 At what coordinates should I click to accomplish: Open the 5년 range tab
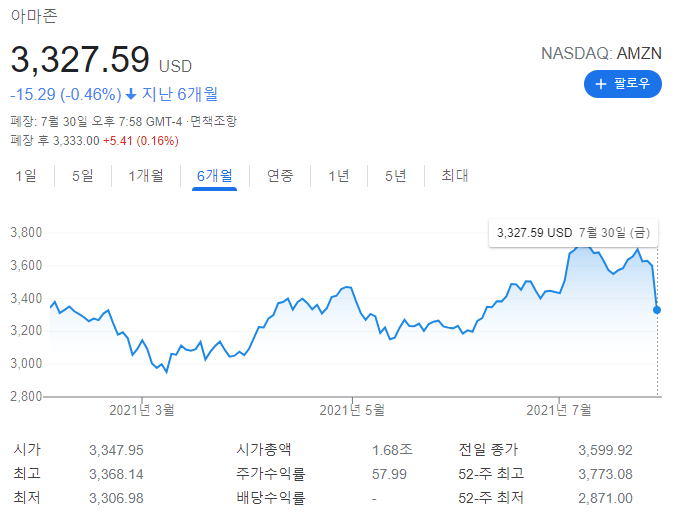396,176
